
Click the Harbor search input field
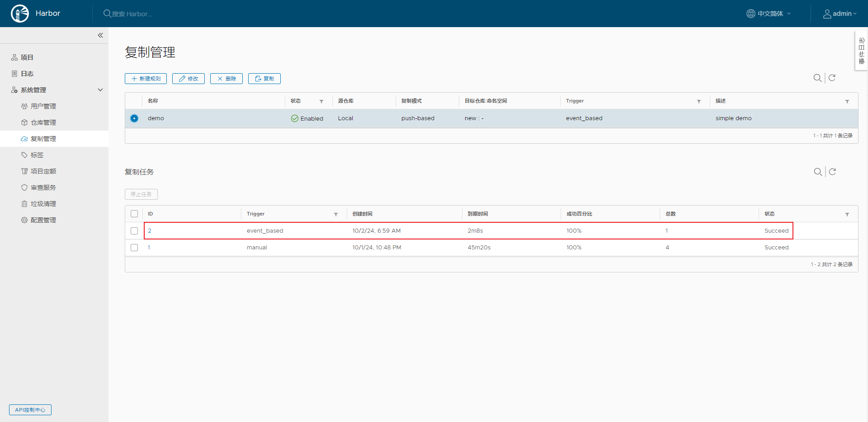point(132,14)
